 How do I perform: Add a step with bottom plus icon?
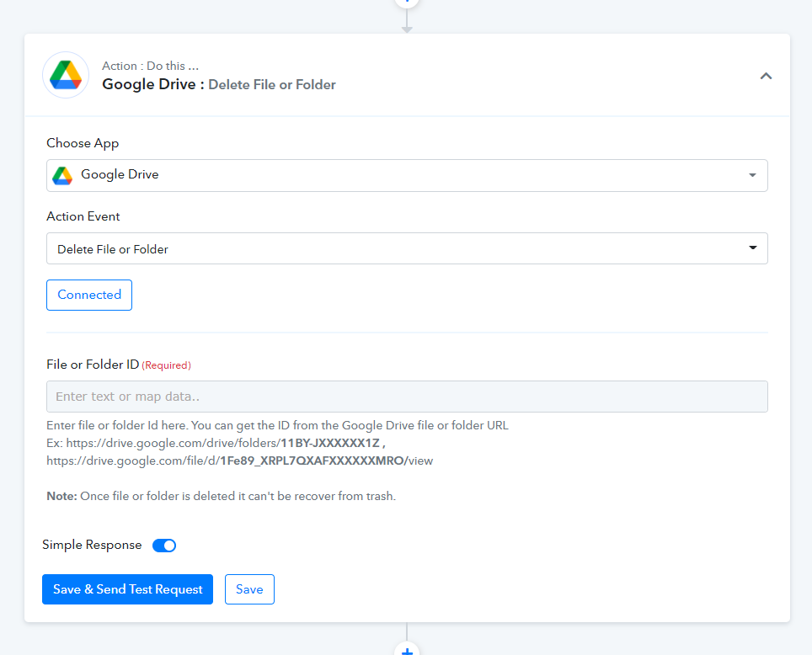407,650
